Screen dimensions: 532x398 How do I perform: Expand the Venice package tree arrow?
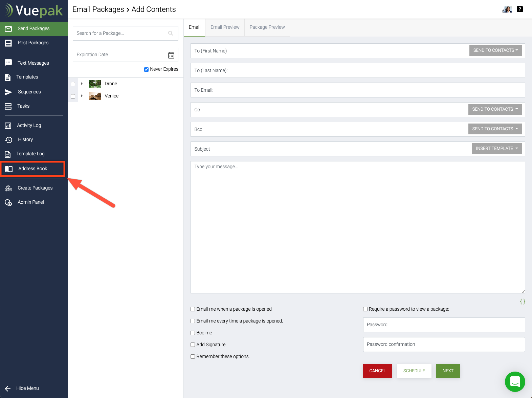(82, 96)
